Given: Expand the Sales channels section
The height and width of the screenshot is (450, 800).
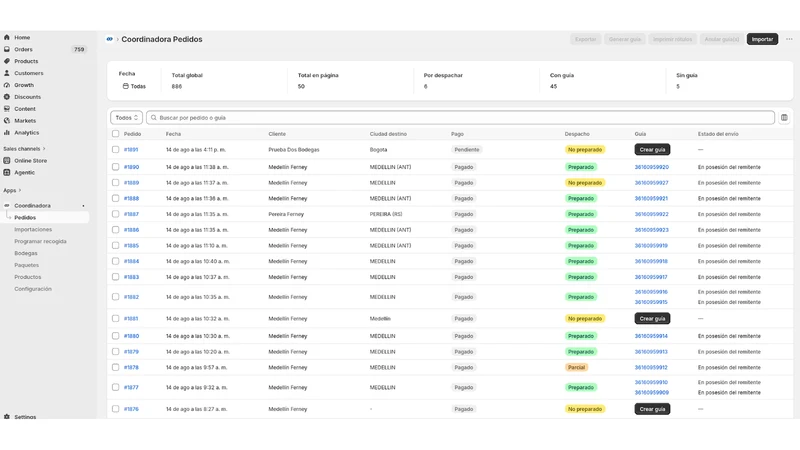Looking at the screenshot, I should (24, 149).
